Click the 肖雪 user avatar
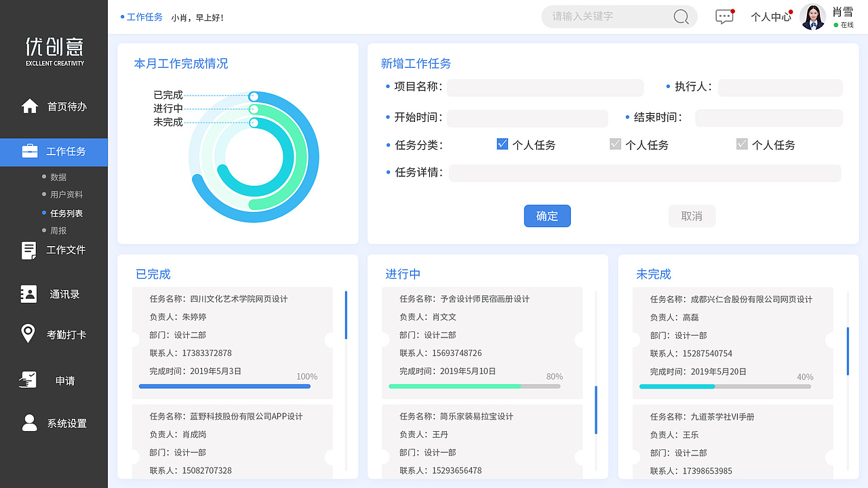 pyautogui.click(x=813, y=17)
